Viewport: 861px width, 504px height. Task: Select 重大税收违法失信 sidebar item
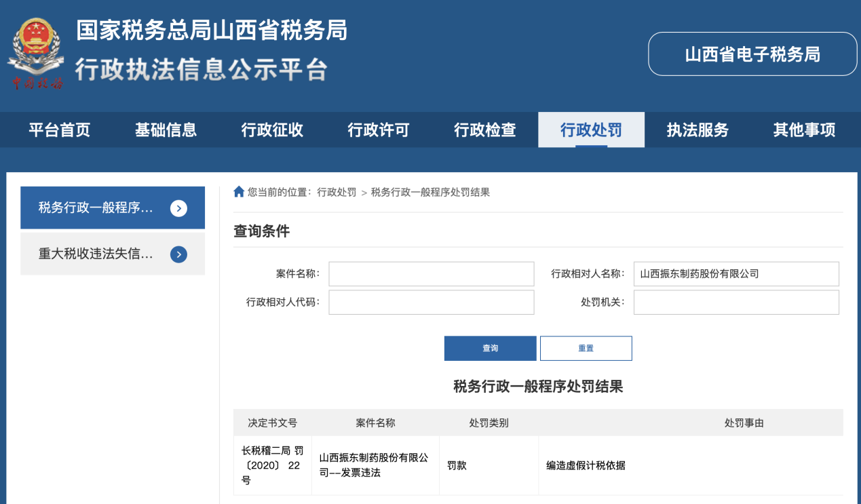coord(113,254)
